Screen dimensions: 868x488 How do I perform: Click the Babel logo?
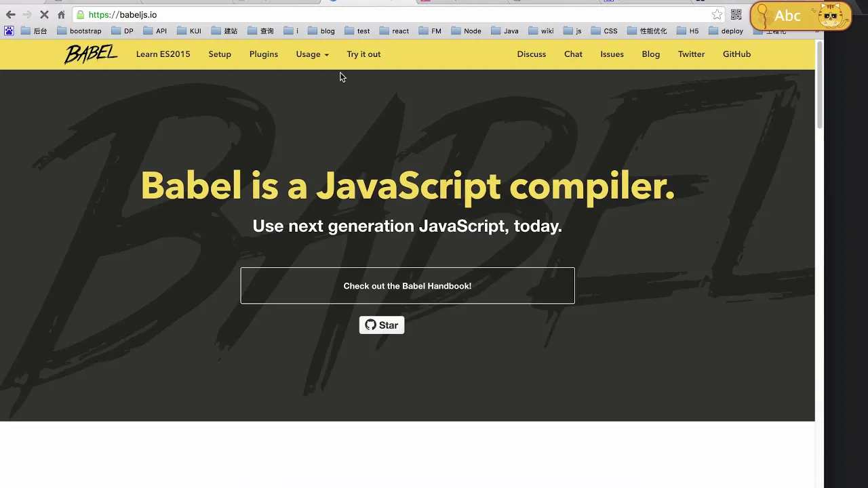[x=91, y=54]
